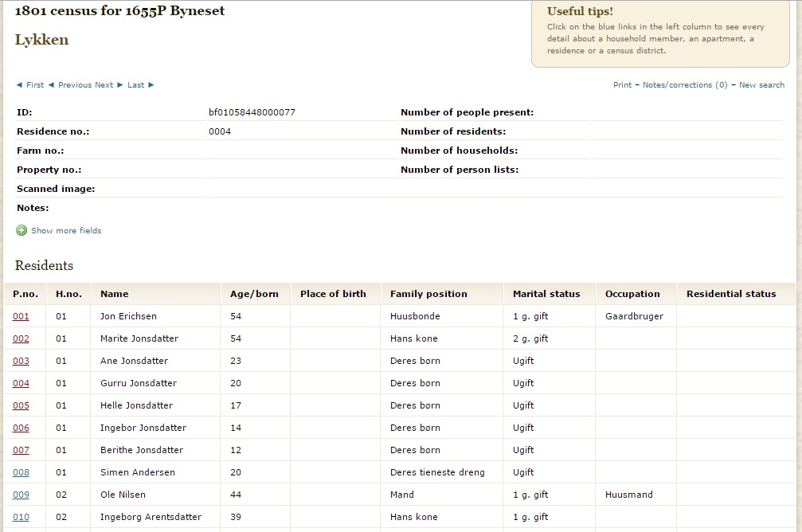This screenshot has height=532, width=802.
Task: Click age 39 in Ingeborg Arentsdatter row
Action: click(235, 517)
